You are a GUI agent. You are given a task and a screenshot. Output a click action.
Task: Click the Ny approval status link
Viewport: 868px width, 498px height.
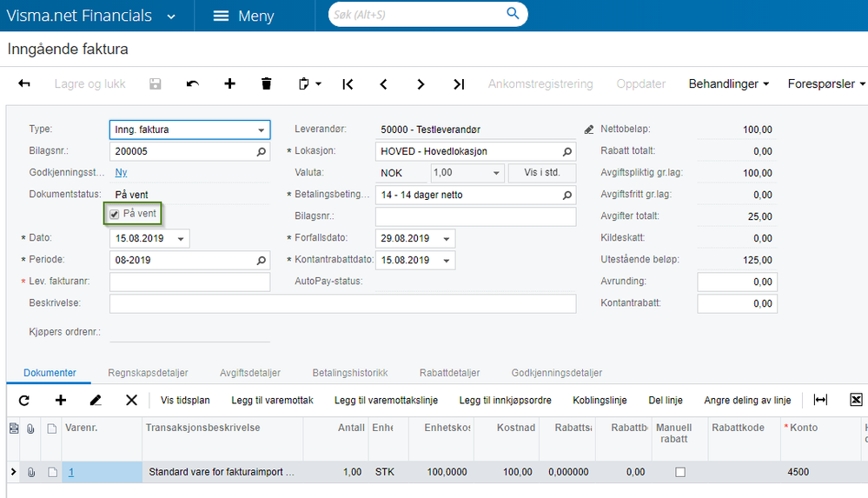tap(121, 173)
